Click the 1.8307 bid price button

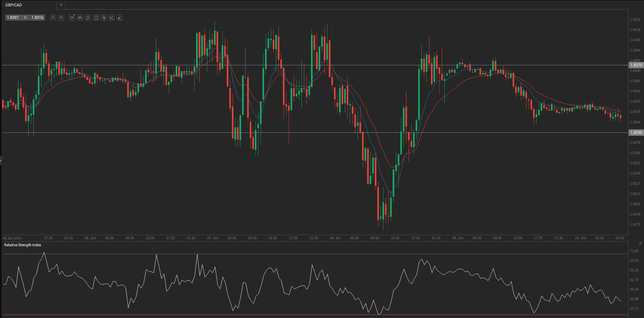[x=13, y=17]
